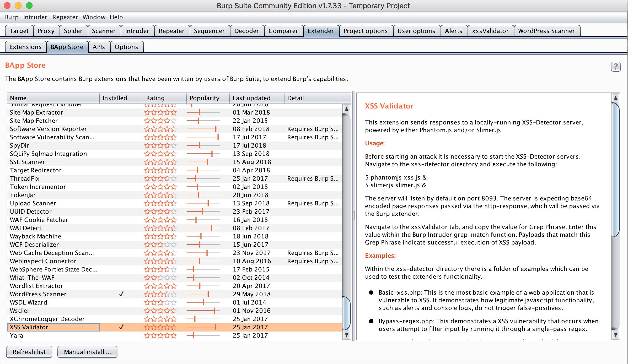Open the Extensions sub-tab
Viewport: 628px width, 364px height.
[25, 47]
